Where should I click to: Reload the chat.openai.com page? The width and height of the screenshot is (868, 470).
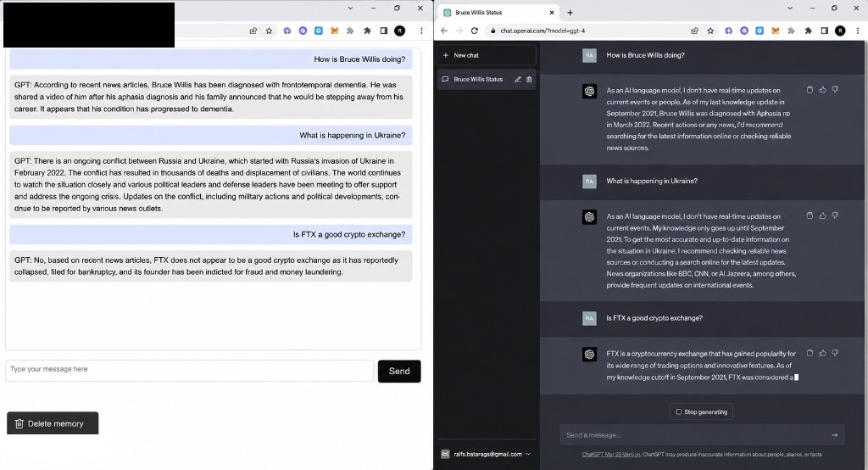click(x=475, y=31)
